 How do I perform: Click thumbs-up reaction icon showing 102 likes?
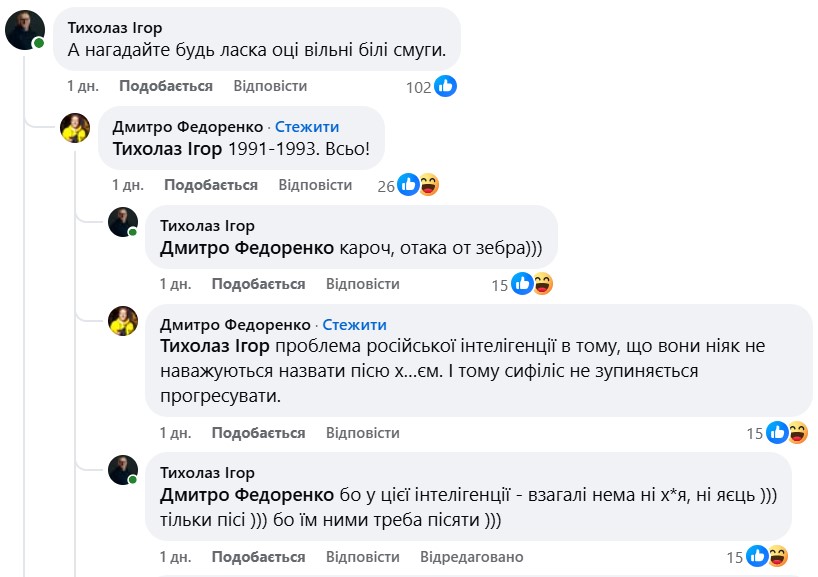point(445,87)
